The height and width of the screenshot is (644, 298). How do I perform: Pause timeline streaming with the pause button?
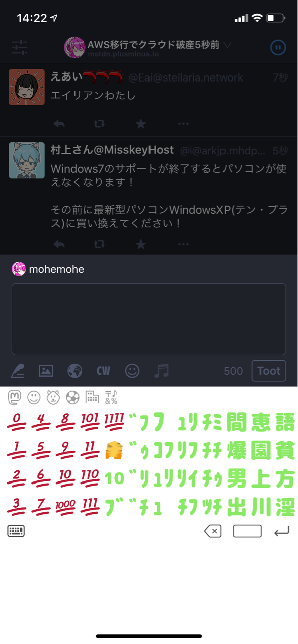278,47
